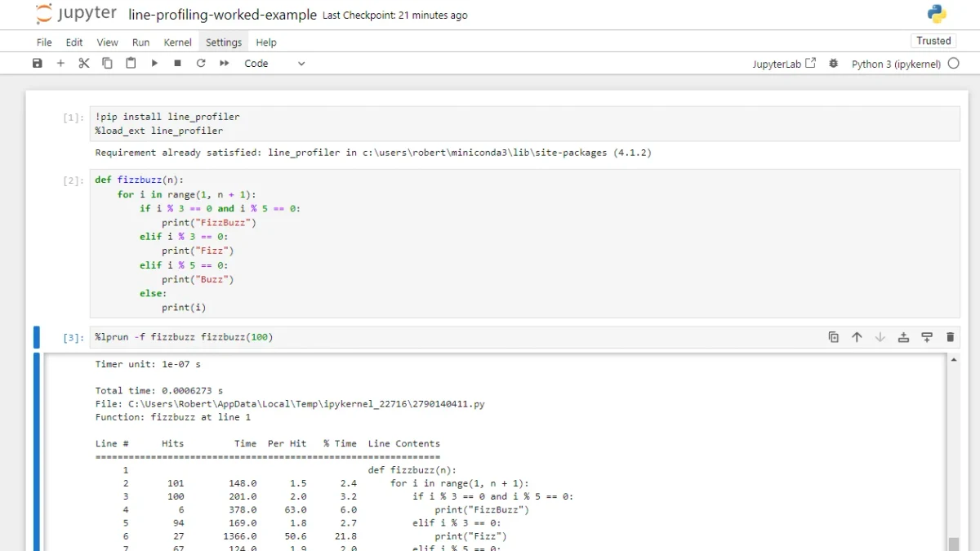980x551 pixels.
Task: Click into the pip install code cell
Action: point(524,124)
